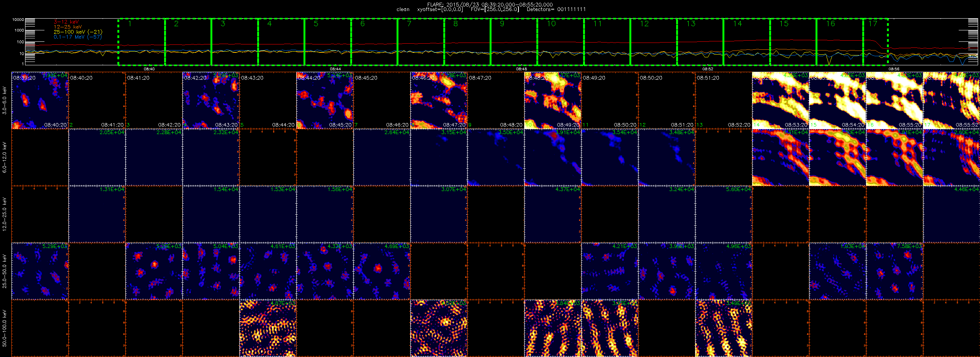Viewport: 980px width, 357px height.
Task: Click the 4.48E+04 peak value in 12.0-25.0 keV row
Action: pos(967,190)
